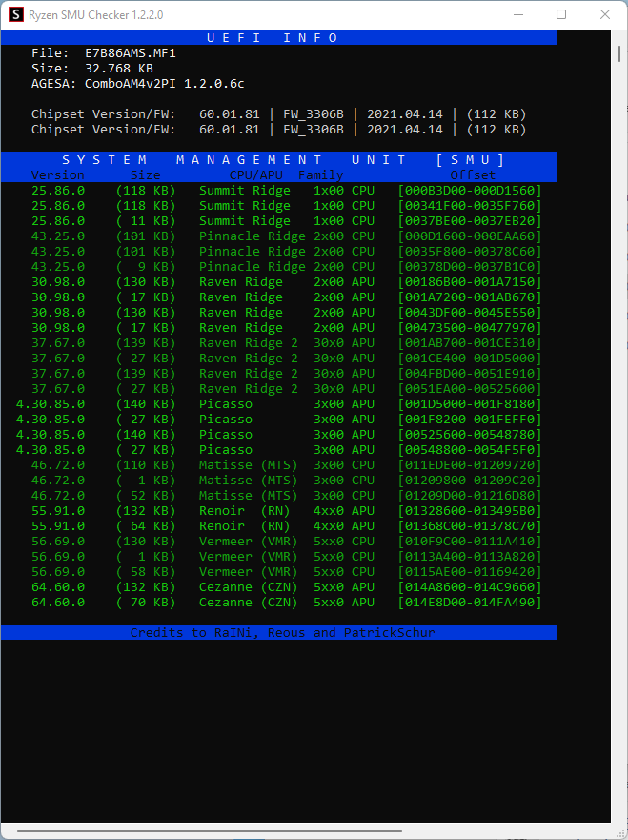Click offset [001A7200-001AB670]
628x840 pixels.
click(x=470, y=297)
